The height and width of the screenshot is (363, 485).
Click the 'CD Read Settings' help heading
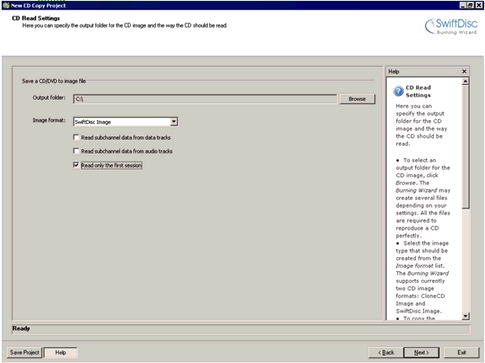coord(418,91)
